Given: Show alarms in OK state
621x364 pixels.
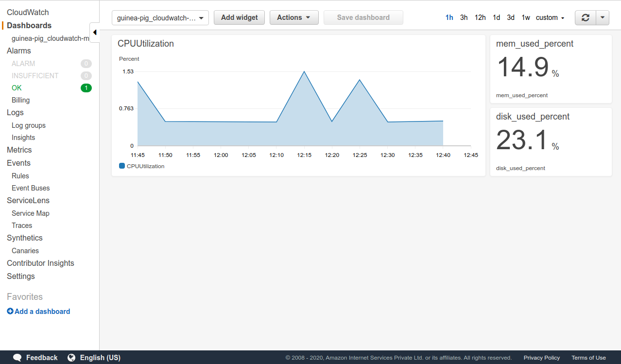Looking at the screenshot, I should tap(17, 88).
